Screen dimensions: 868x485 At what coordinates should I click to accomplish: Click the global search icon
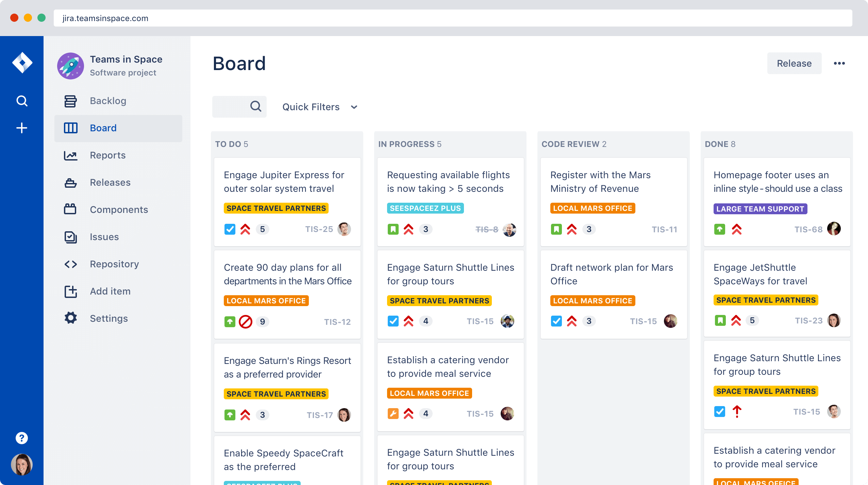click(x=21, y=101)
